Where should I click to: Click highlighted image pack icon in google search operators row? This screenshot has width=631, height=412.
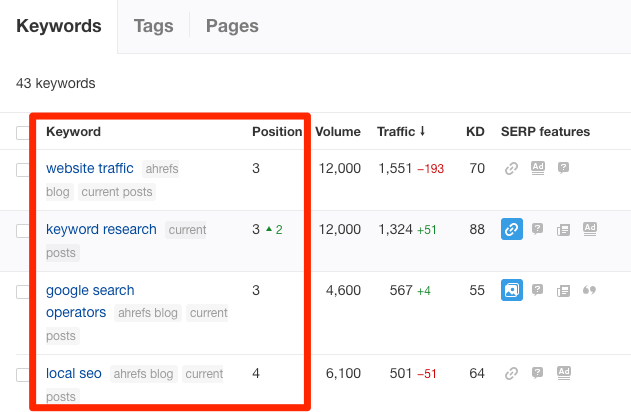pos(512,290)
